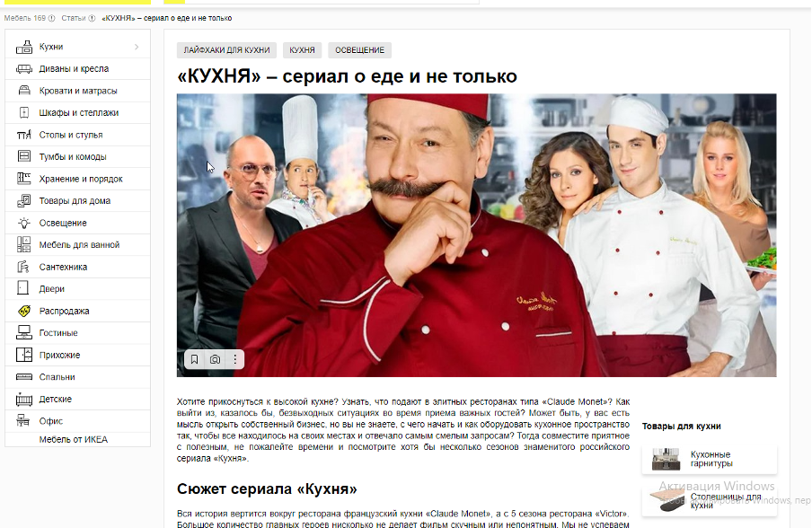Open Гостиные sidebar link

[77, 333]
